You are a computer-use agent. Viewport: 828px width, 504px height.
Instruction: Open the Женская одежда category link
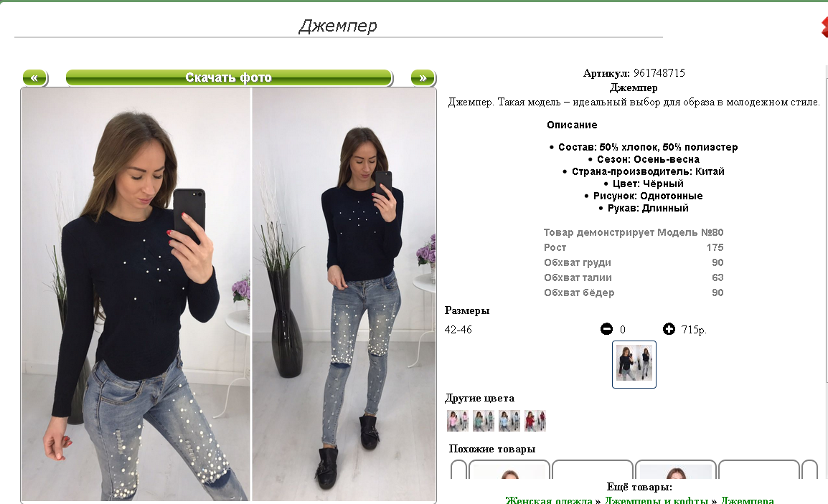(x=549, y=500)
